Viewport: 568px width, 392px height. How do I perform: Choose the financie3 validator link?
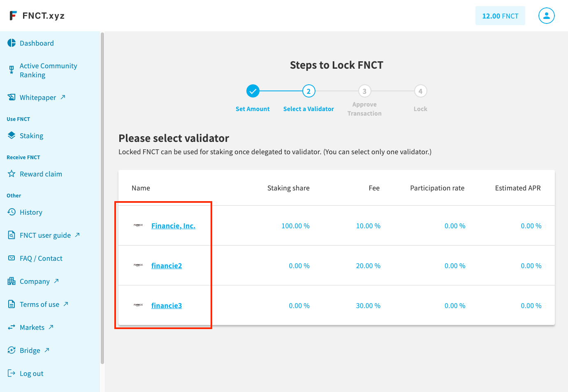coord(167,306)
